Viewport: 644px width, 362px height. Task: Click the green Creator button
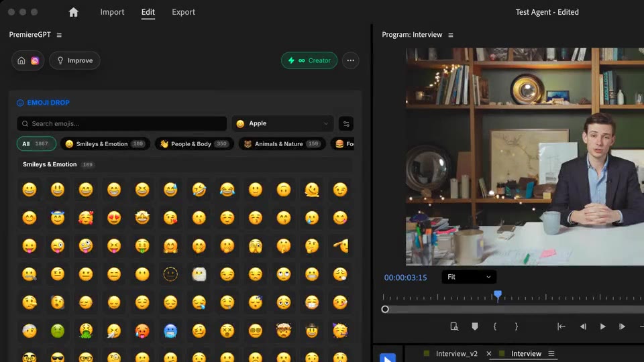point(309,60)
